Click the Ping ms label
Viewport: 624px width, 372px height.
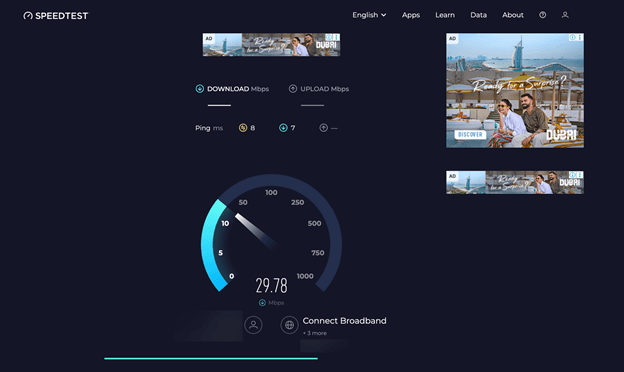(x=209, y=128)
